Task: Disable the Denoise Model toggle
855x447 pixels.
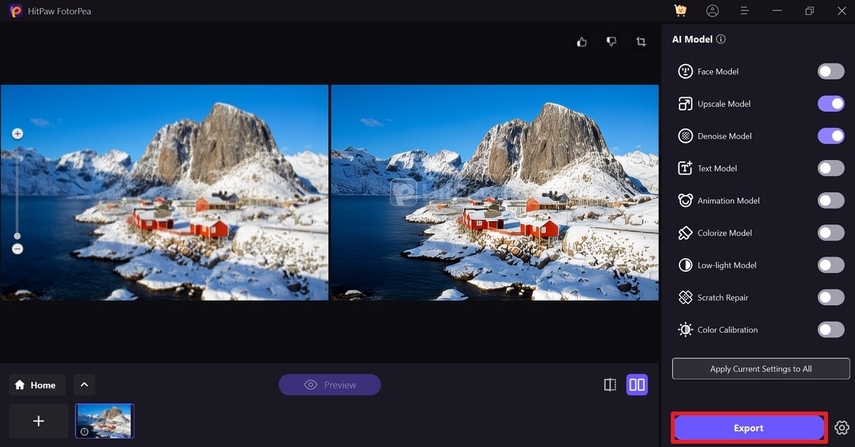Action: coord(831,136)
